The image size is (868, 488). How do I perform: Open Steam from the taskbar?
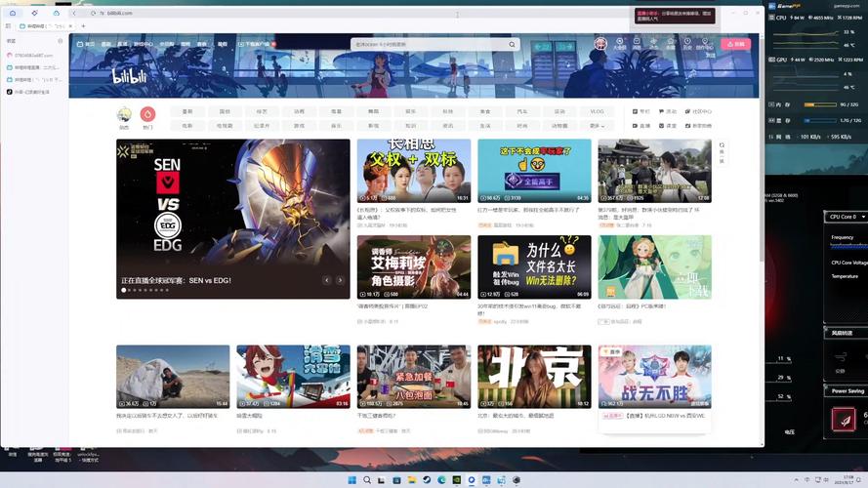(x=427, y=479)
